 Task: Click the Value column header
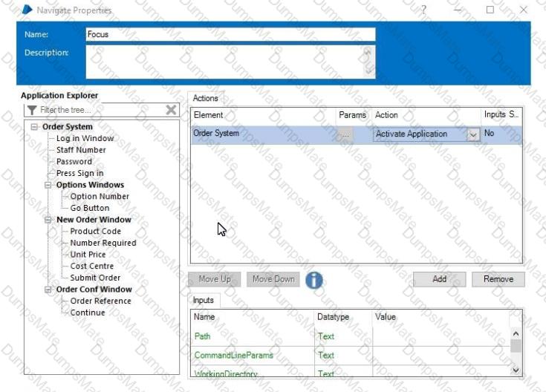click(x=441, y=317)
